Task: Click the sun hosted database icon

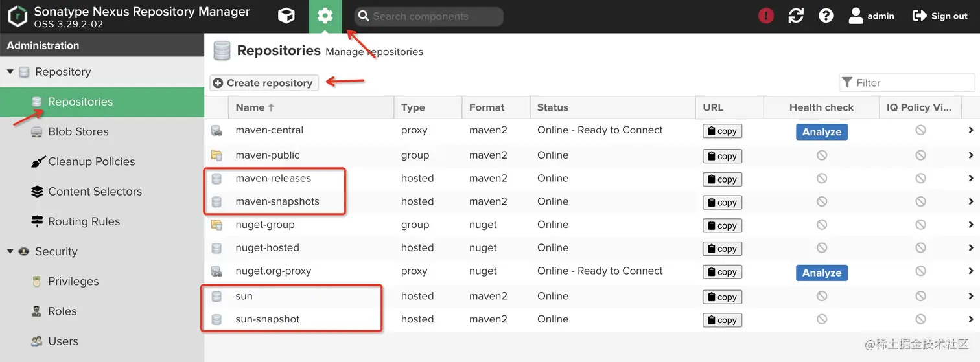Action: 216,297
